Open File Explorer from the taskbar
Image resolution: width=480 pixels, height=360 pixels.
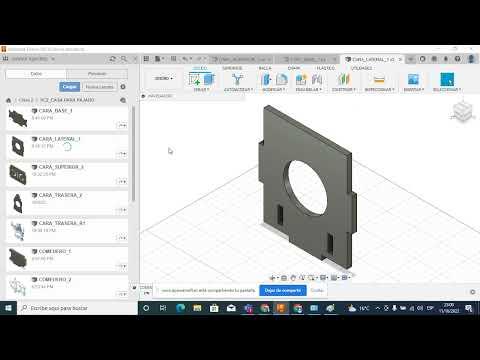(197, 308)
